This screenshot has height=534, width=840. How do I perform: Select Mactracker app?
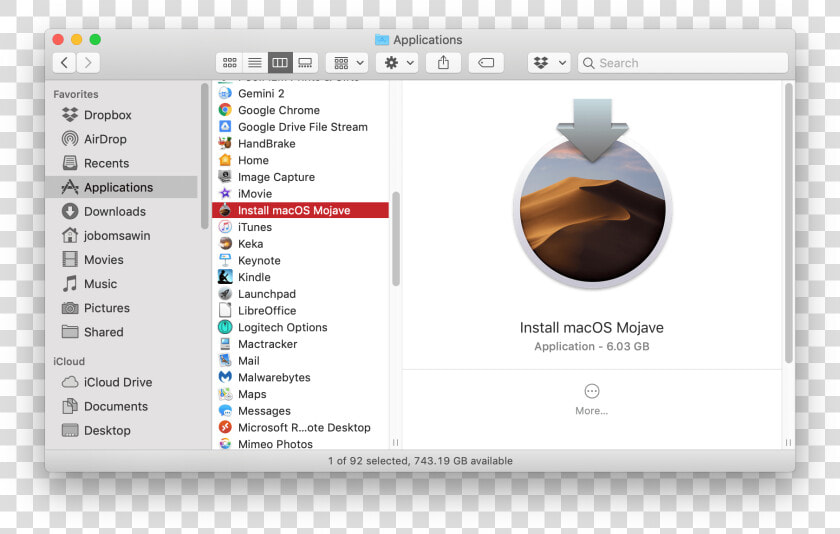(301, 344)
